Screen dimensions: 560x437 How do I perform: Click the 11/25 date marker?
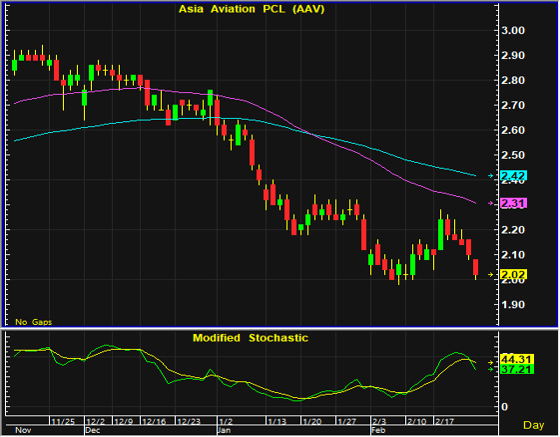pyautogui.click(x=63, y=422)
